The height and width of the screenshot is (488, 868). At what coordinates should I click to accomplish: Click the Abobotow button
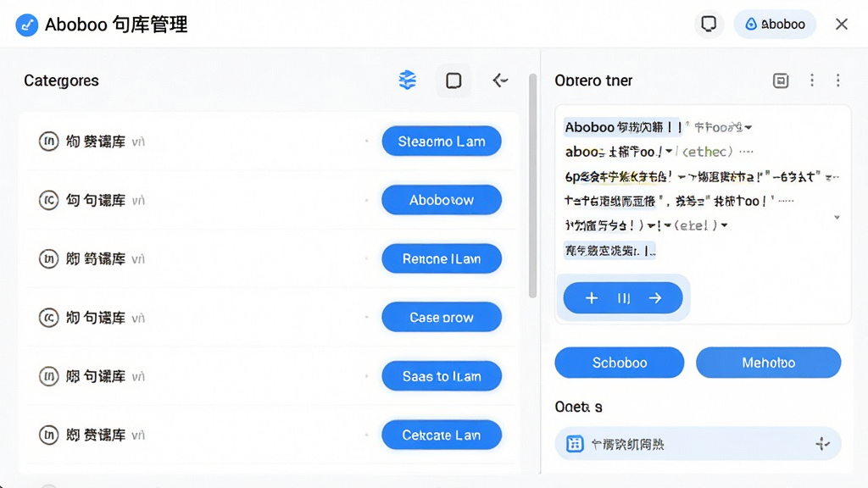[442, 200]
